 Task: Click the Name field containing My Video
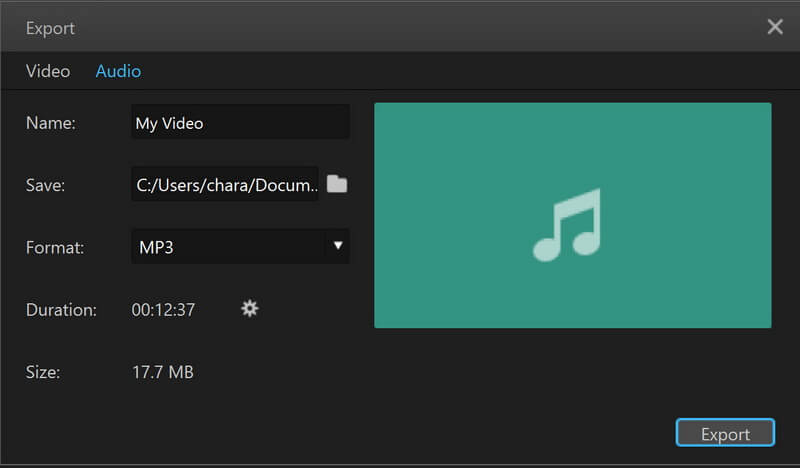pos(240,122)
